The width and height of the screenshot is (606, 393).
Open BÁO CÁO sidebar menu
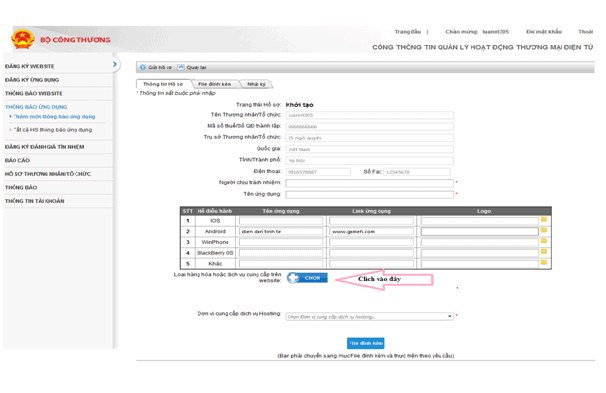tap(17, 160)
